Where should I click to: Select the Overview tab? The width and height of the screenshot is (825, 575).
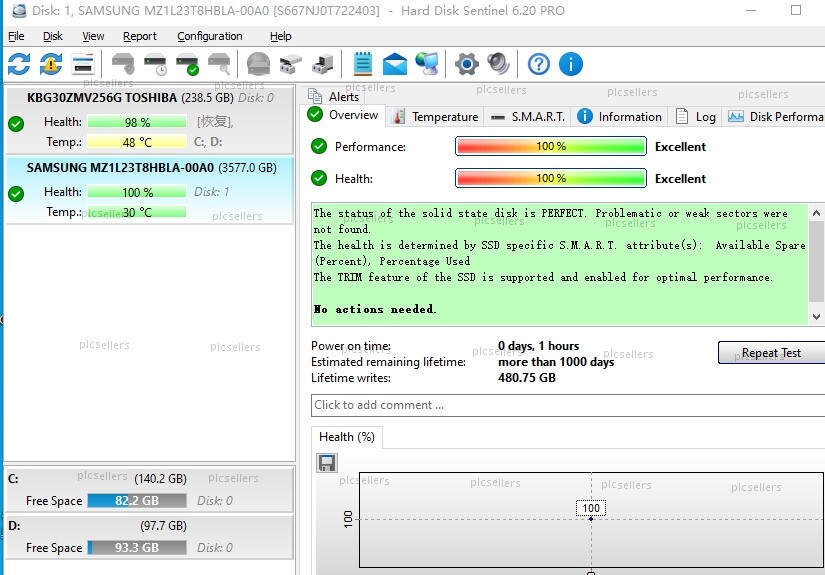pos(343,115)
